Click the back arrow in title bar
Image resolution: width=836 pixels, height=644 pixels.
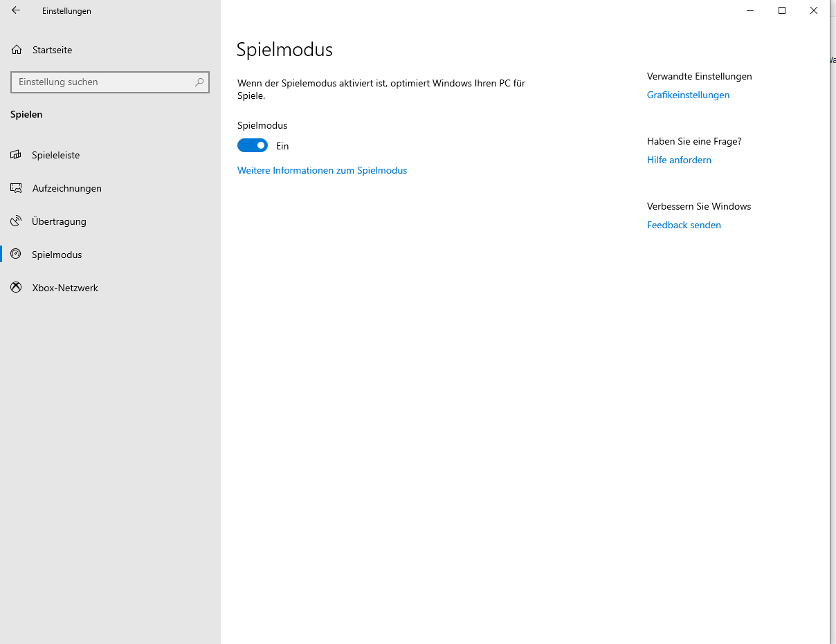(16, 10)
